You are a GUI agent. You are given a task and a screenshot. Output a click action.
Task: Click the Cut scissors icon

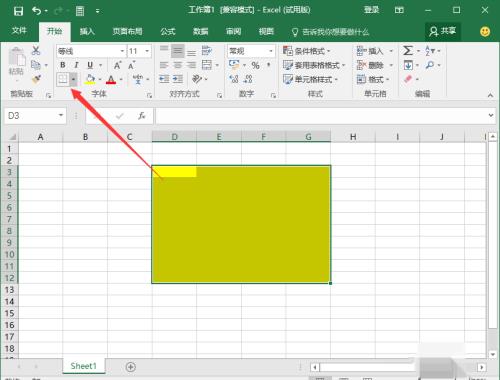click(x=36, y=51)
